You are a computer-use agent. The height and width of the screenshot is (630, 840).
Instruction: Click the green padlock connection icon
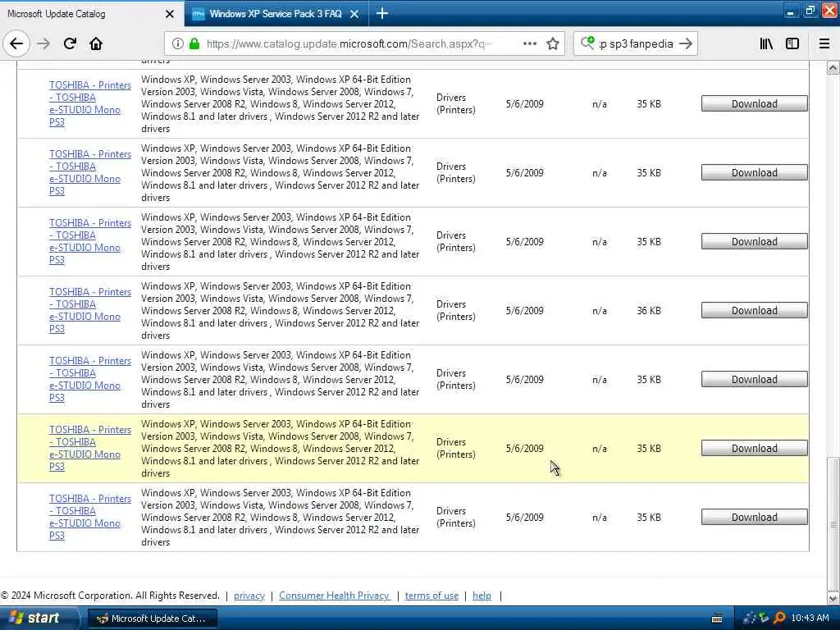point(194,43)
